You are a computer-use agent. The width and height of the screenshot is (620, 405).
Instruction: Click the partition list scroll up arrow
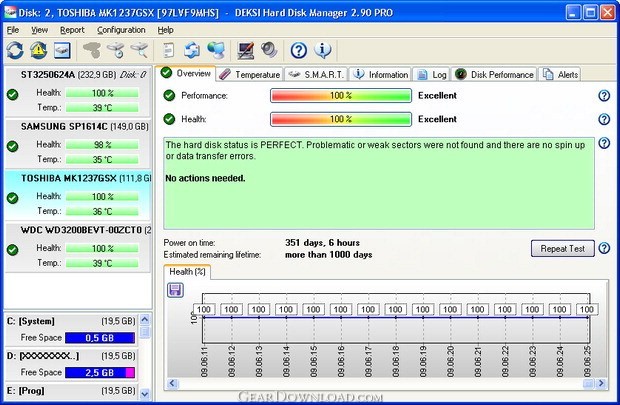click(x=145, y=320)
